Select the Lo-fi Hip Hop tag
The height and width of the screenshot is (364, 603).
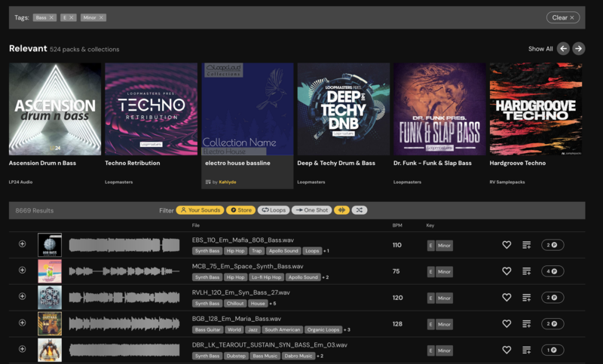coord(267,277)
